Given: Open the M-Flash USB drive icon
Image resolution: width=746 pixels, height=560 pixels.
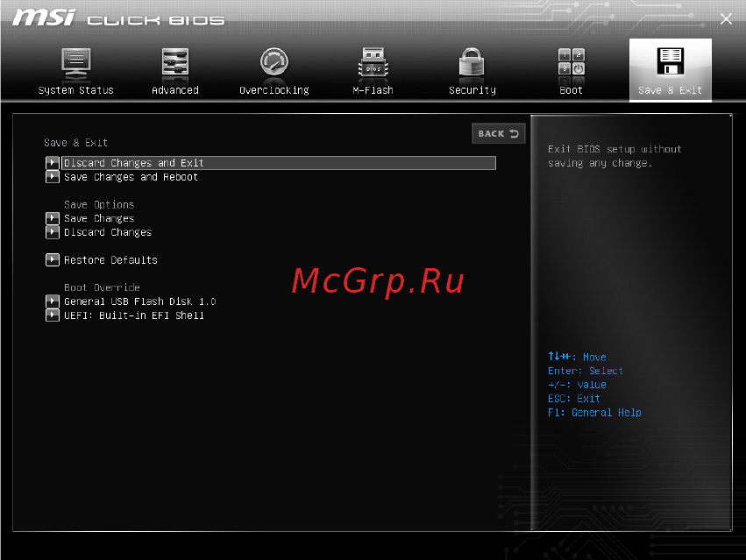Looking at the screenshot, I should pyautogui.click(x=373, y=63).
